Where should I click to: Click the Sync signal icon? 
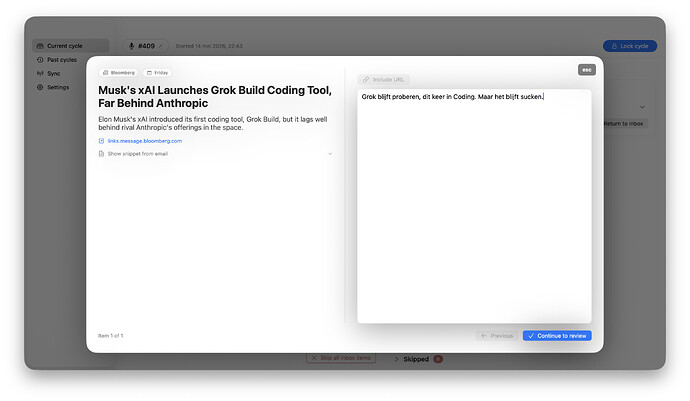[x=40, y=74]
